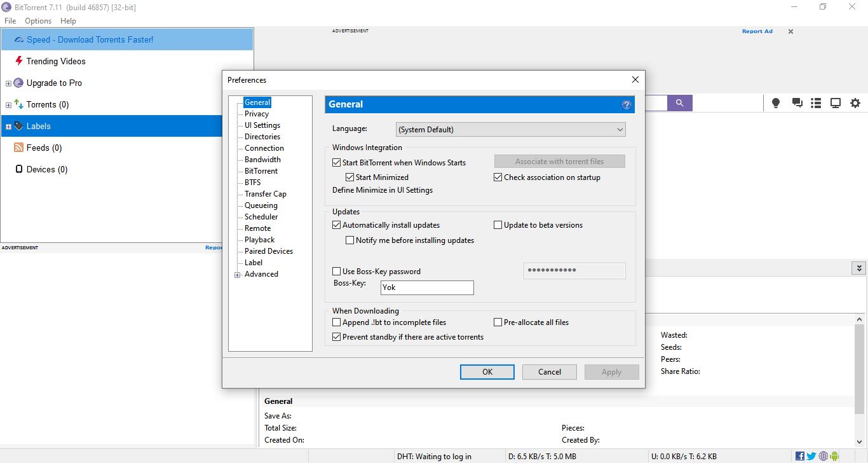Open the Options menu
The image size is (868, 463).
point(38,21)
